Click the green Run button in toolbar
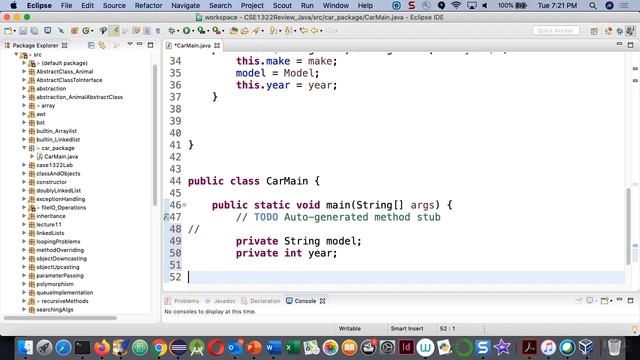The height and width of the screenshot is (360, 640). (187, 31)
